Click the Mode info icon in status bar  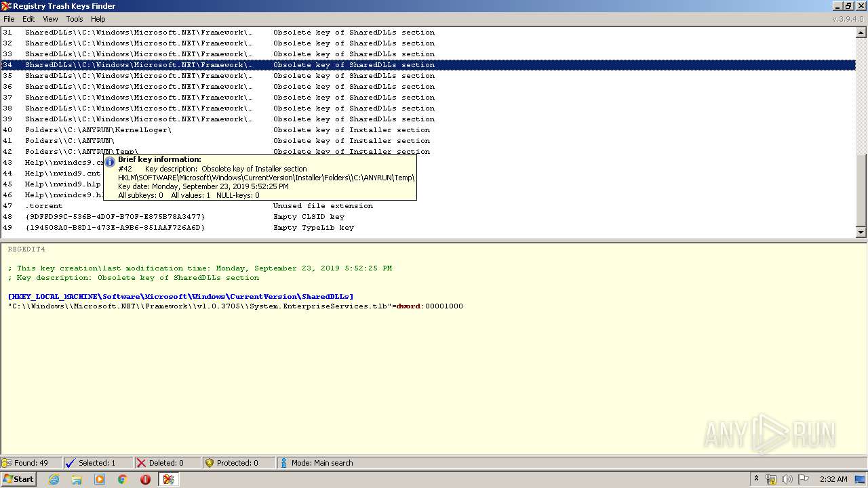(x=284, y=463)
